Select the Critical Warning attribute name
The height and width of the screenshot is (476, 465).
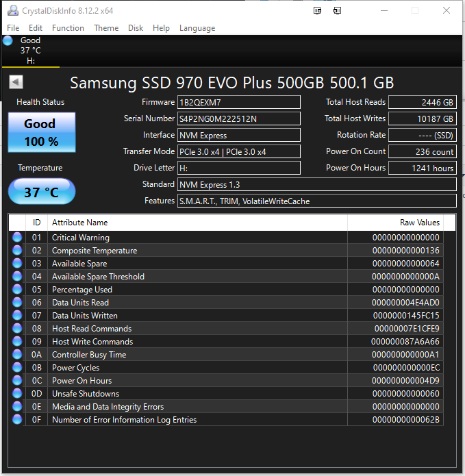(81, 238)
